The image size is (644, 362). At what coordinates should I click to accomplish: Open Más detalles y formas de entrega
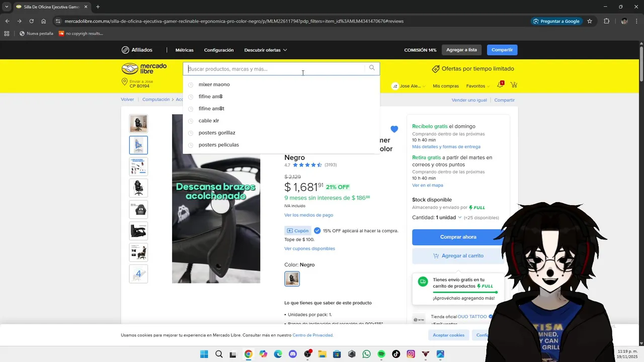pos(446,147)
